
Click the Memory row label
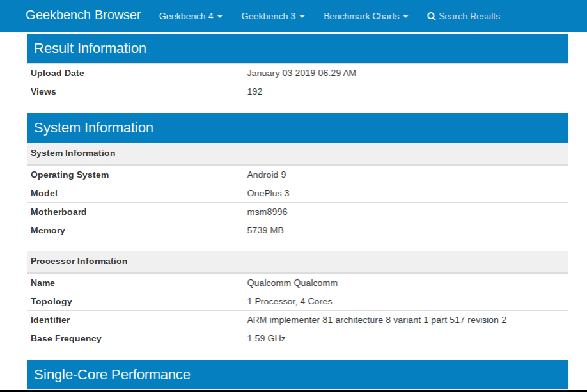(47, 231)
